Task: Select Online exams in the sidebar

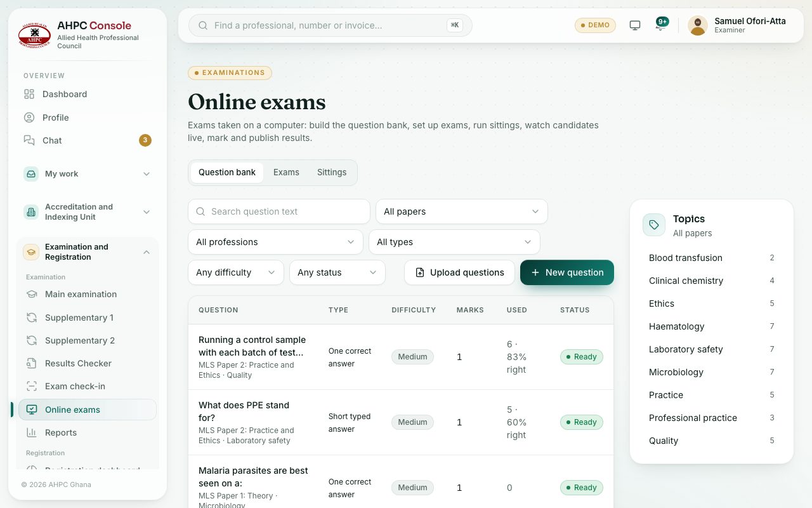Action: click(88, 410)
